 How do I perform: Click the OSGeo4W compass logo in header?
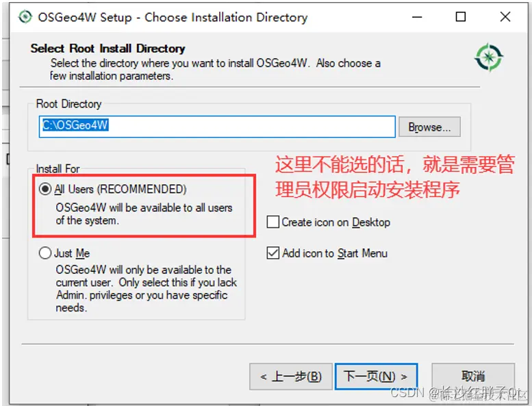pyautogui.click(x=489, y=58)
